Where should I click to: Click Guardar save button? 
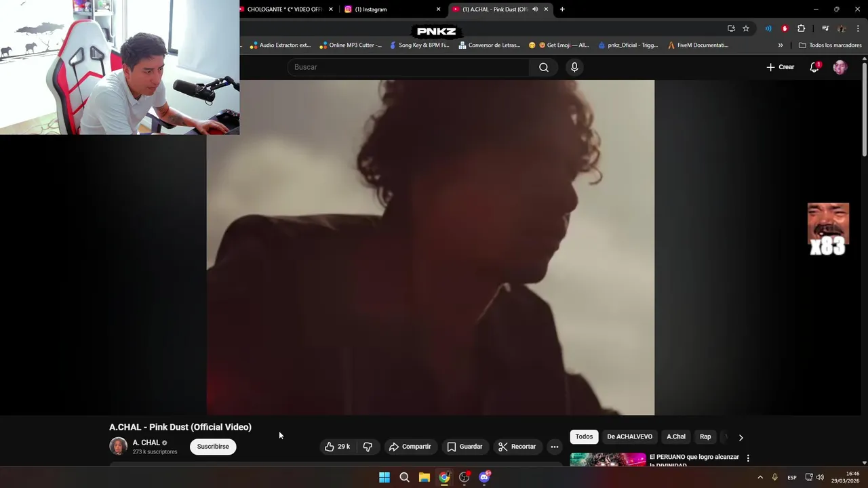465,447
